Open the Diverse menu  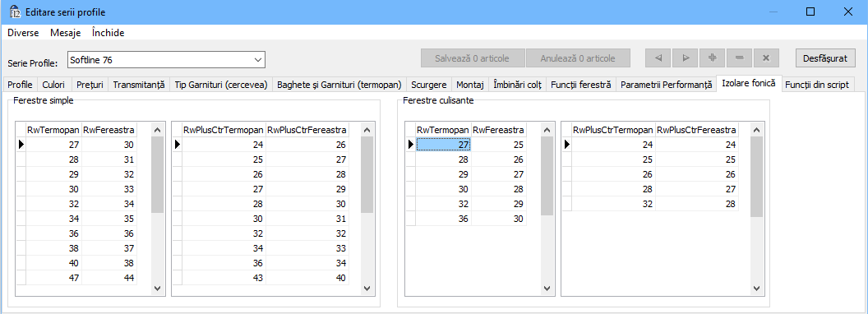[x=23, y=33]
